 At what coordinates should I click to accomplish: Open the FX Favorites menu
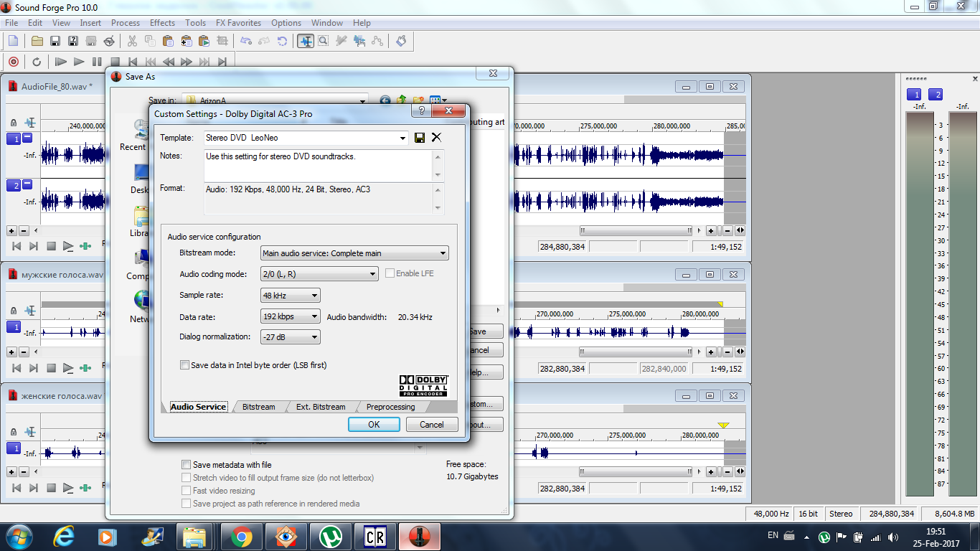240,23
